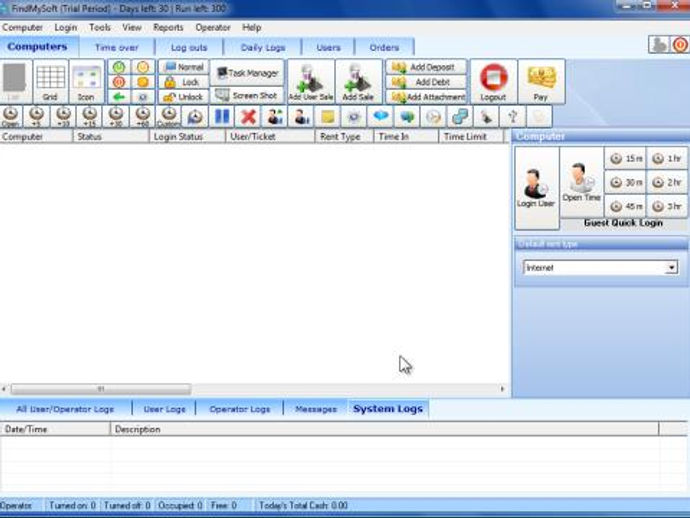
Task: Lock the selected computer
Action: [184, 82]
